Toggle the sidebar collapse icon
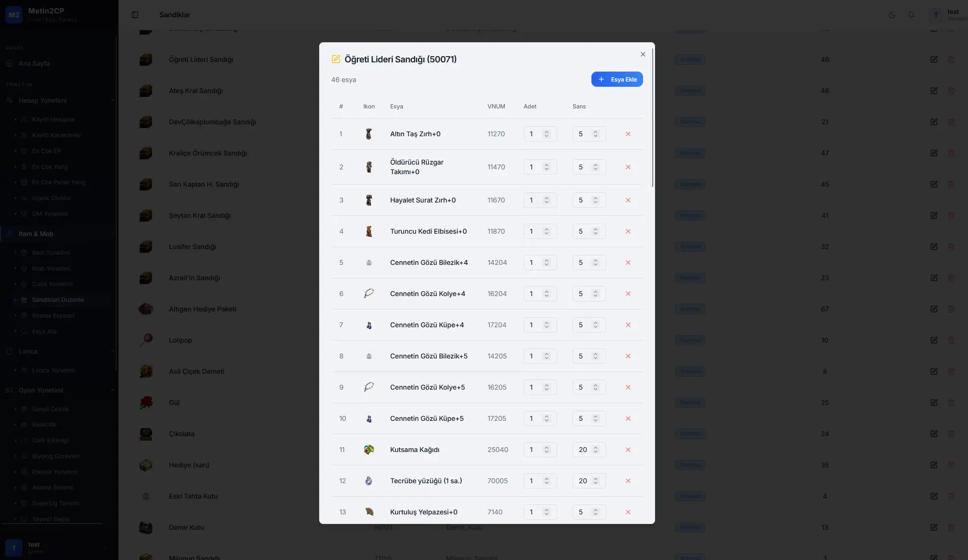The width and height of the screenshot is (968, 560). click(x=135, y=15)
